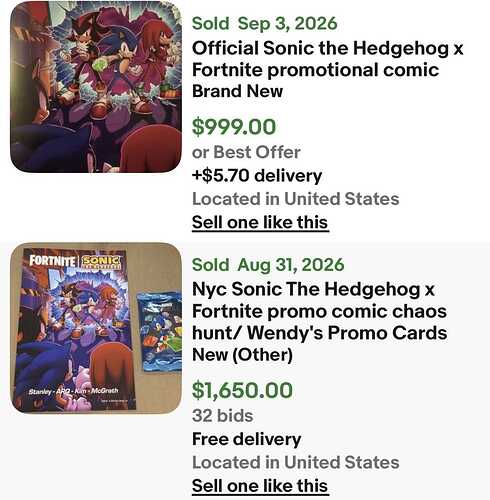Select the $999.00 sold price
Viewport: 490px width, 500px height.
pos(234,127)
